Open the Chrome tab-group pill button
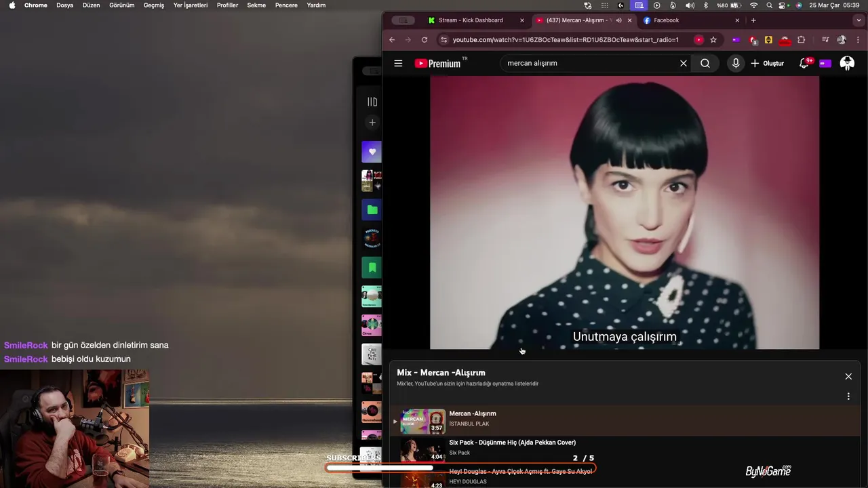868x488 pixels. click(x=403, y=20)
